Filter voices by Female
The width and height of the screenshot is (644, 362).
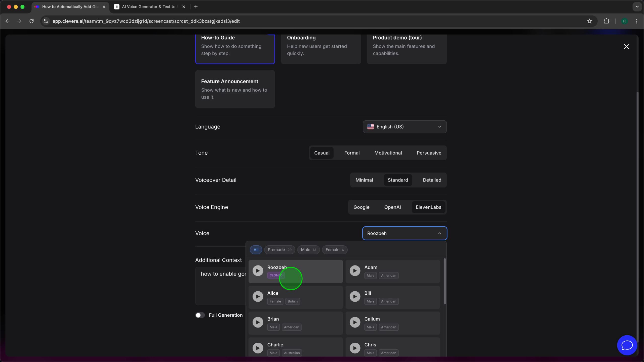334,250
